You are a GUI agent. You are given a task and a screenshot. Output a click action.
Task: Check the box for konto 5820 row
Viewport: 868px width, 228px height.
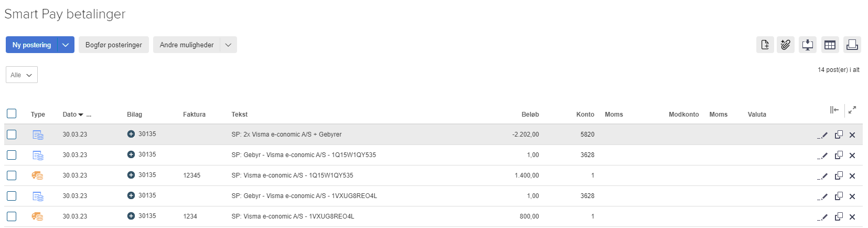pyautogui.click(x=12, y=134)
